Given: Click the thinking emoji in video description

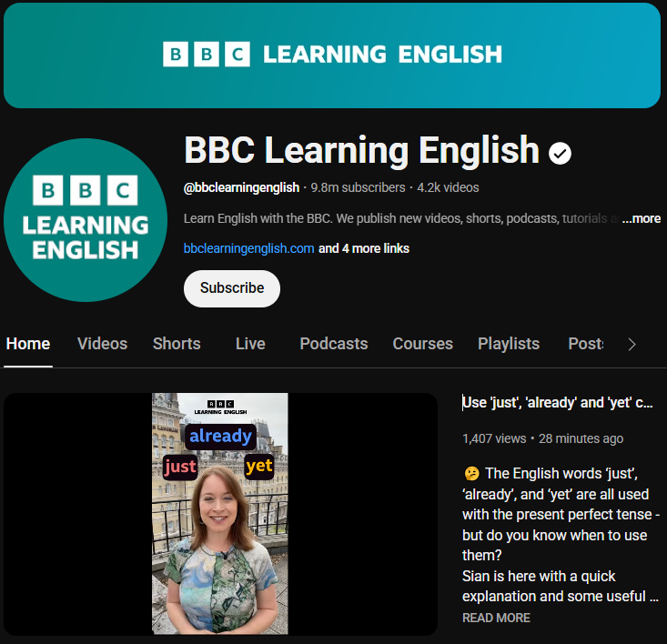Looking at the screenshot, I should pos(471,473).
